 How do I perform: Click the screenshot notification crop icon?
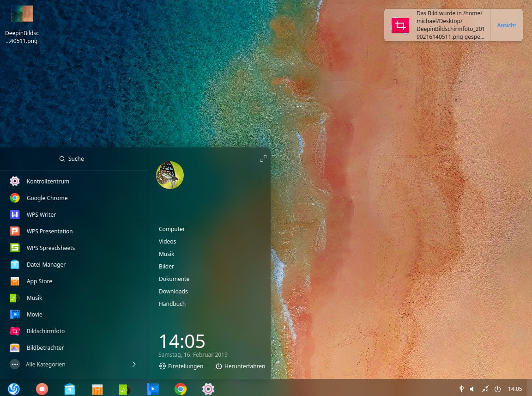400,25
